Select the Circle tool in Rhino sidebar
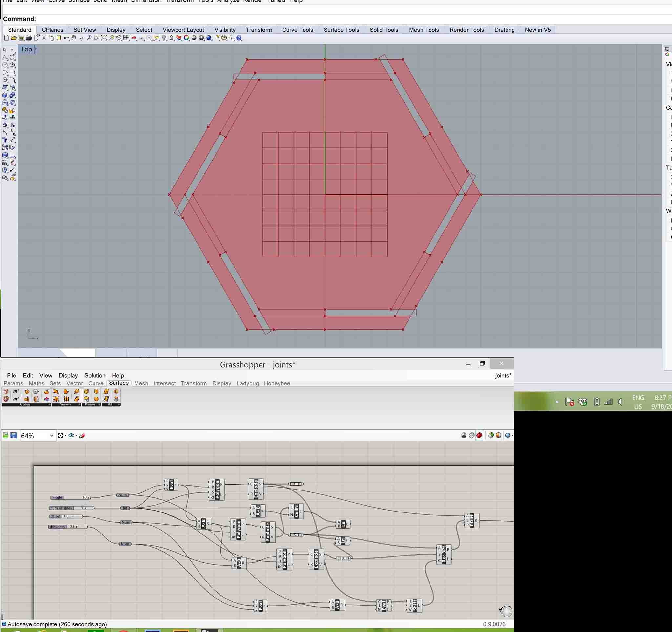This screenshot has height=632, width=672. coord(5,65)
